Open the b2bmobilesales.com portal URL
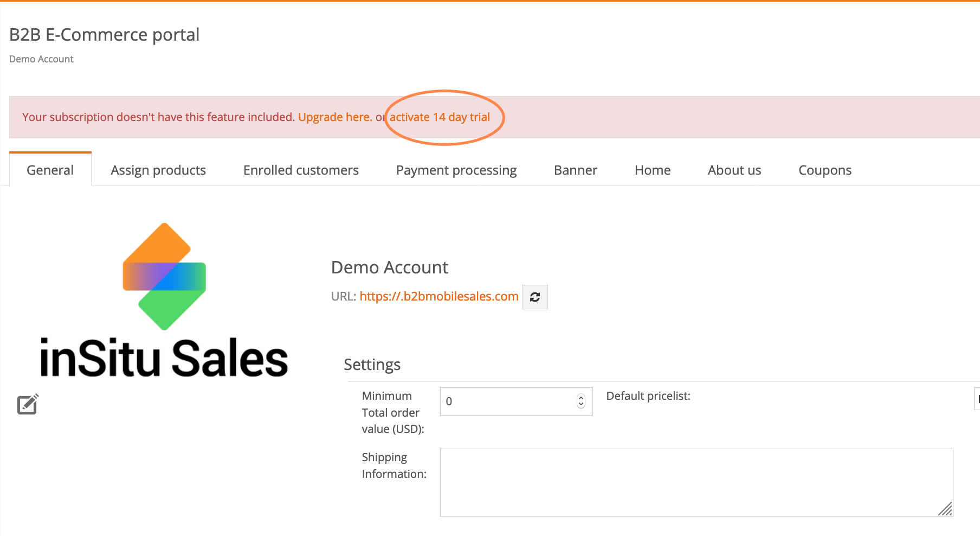The image size is (980, 536). 439,297
